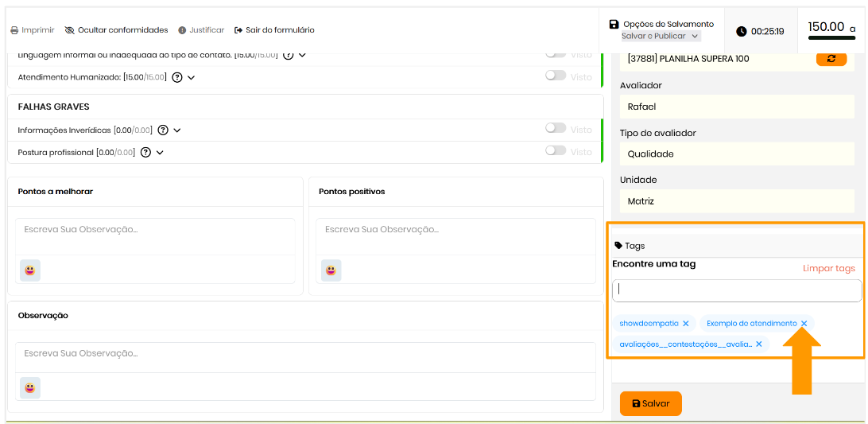Image resolution: width=868 pixels, height=424 pixels.
Task: Remove the showdeempatia tag
Action: 685,324
